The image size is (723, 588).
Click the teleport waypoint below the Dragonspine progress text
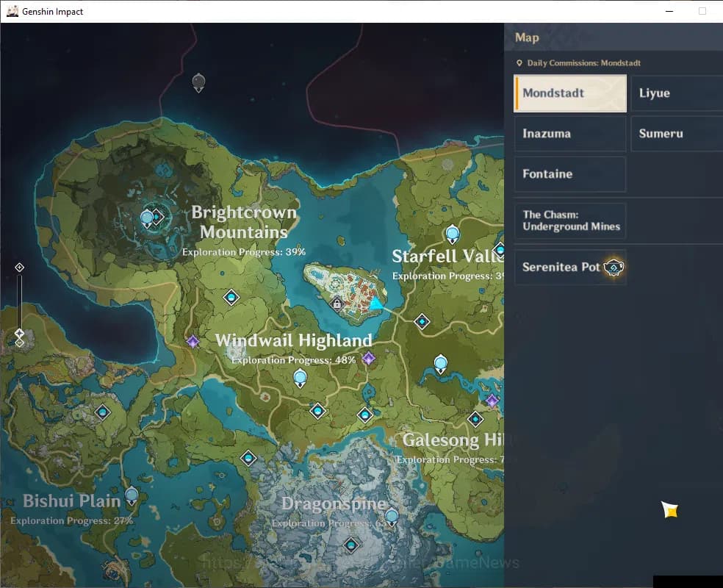point(351,545)
